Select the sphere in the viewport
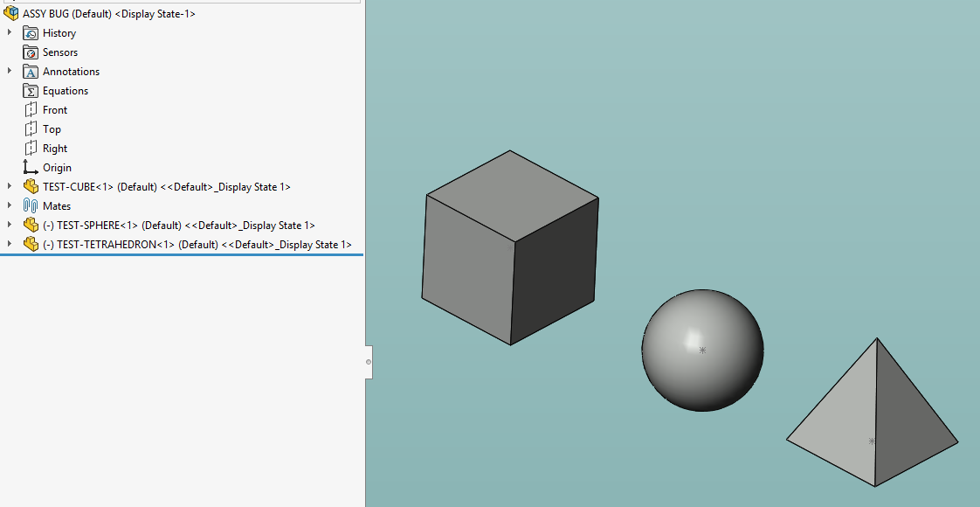The width and height of the screenshot is (980, 507). (x=702, y=350)
